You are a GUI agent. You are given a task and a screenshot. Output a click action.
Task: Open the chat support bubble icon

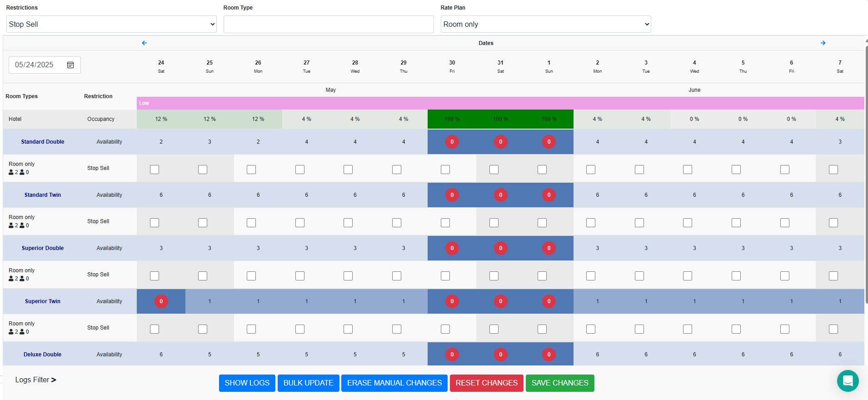(x=848, y=381)
